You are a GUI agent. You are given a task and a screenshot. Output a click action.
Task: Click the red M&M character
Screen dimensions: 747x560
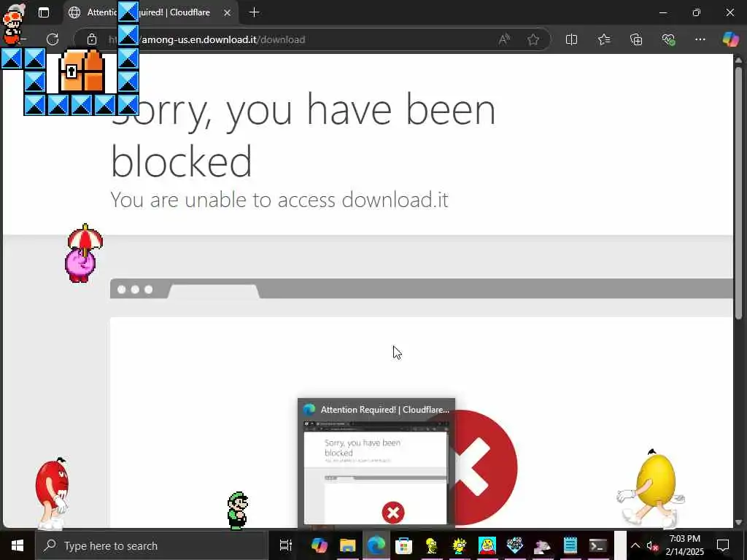tap(52, 494)
